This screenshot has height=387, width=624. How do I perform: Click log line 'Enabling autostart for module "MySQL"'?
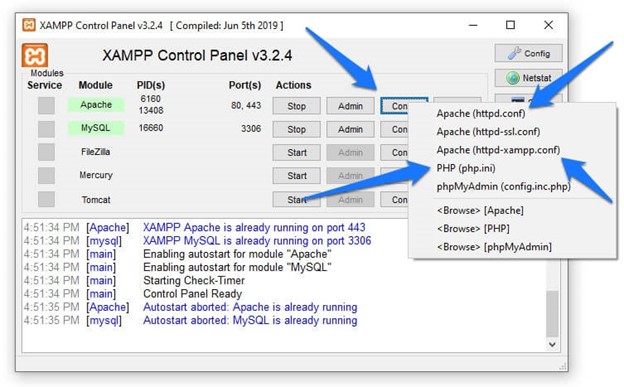pyautogui.click(x=237, y=267)
